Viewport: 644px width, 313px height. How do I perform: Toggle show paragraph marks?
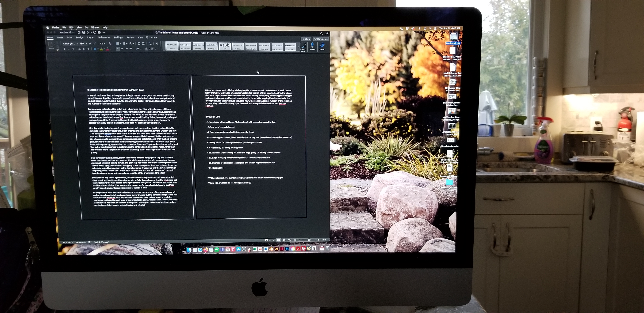pos(157,44)
